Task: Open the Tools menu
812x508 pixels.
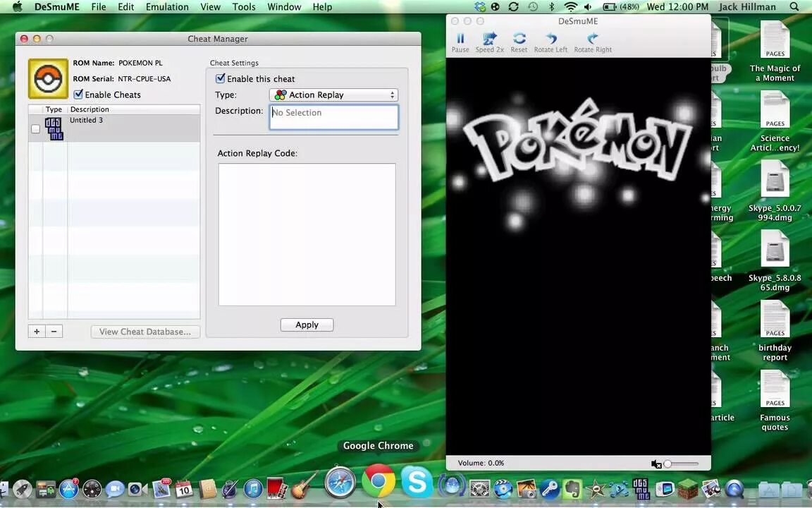Action: pyautogui.click(x=244, y=7)
